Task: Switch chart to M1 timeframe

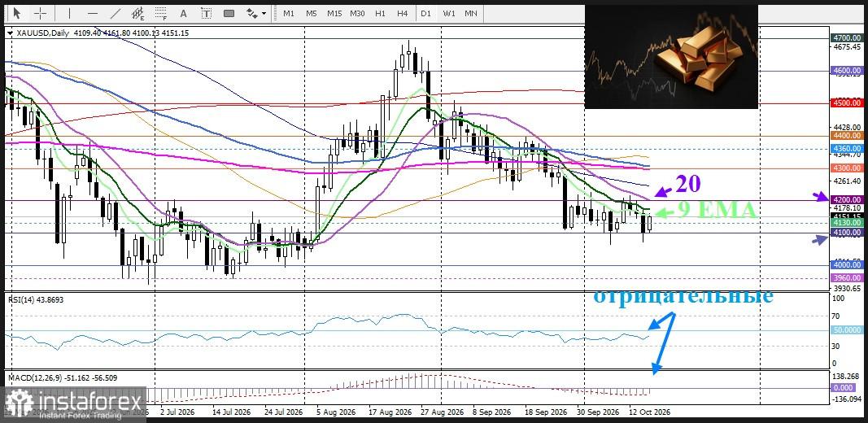Action: click(x=289, y=13)
